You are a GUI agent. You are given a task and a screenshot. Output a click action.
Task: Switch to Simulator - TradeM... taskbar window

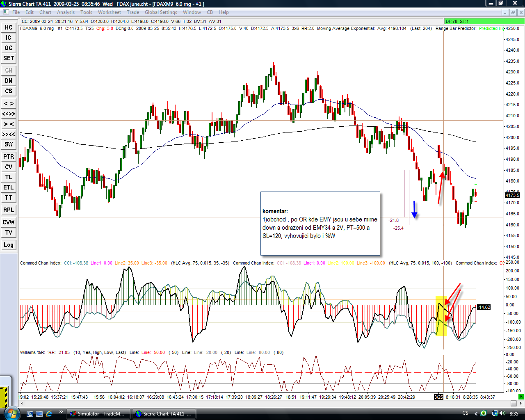coord(98,414)
